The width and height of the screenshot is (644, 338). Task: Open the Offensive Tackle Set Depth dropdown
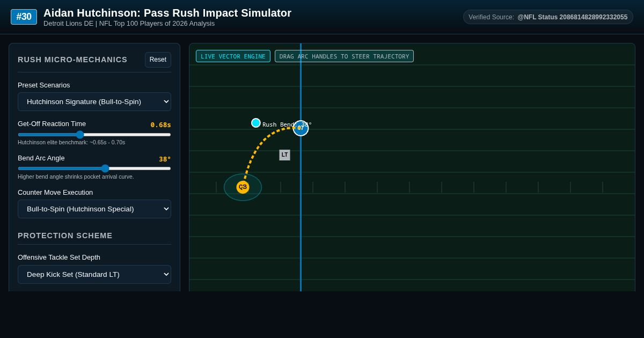pos(94,274)
